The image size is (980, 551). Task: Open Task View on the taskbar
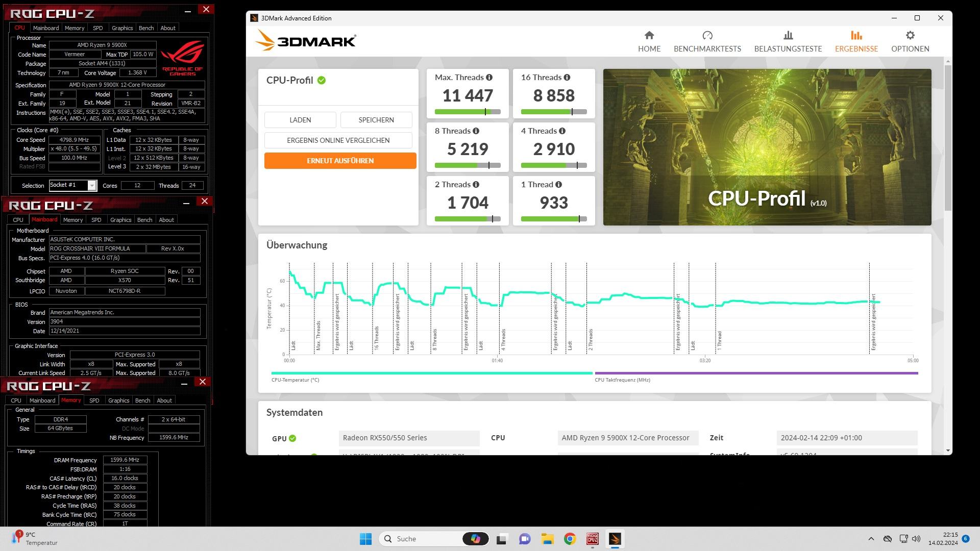coord(501,539)
